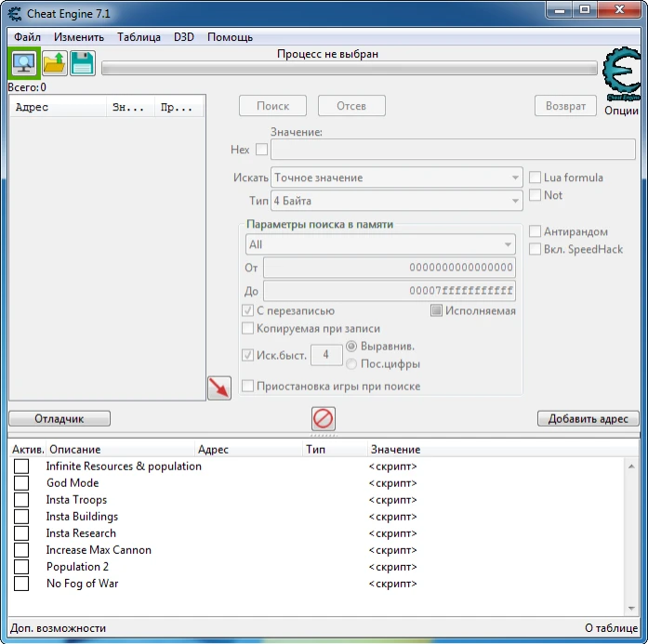Select the God Mode description text
This screenshot has height=644, width=648.
[x=73, y=483]
